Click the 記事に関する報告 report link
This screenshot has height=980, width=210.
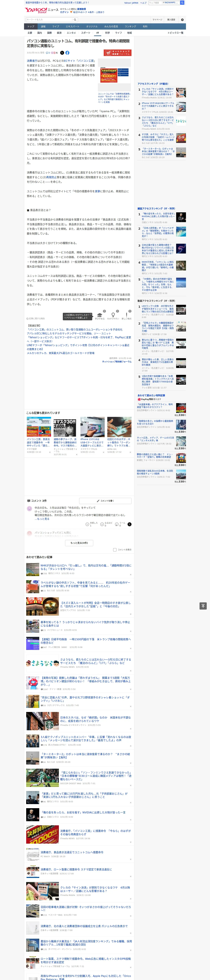(35, 318)
